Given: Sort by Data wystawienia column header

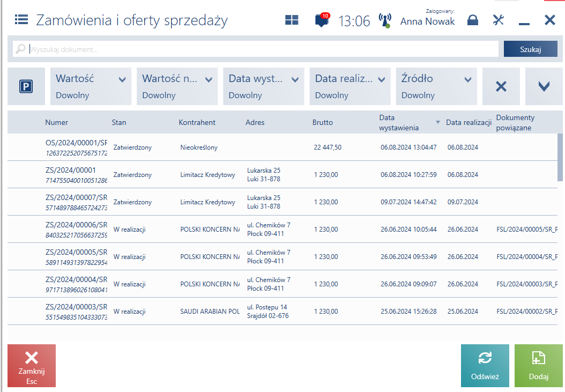Looking at the screenshot, I should point(399,123).
